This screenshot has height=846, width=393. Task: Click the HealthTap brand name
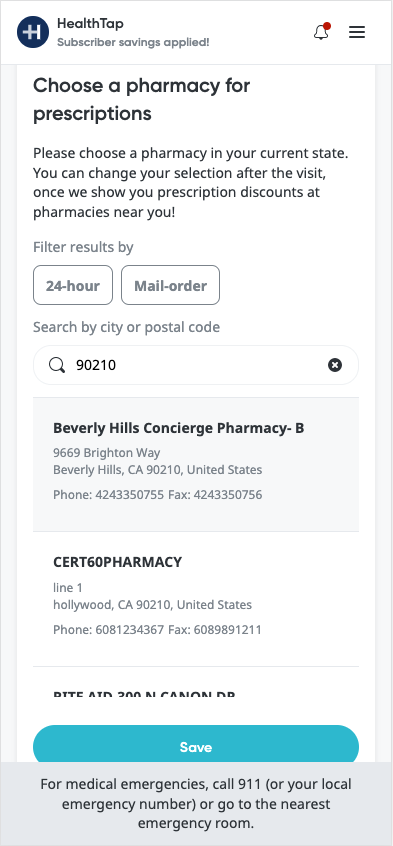[x=90, y=24]
